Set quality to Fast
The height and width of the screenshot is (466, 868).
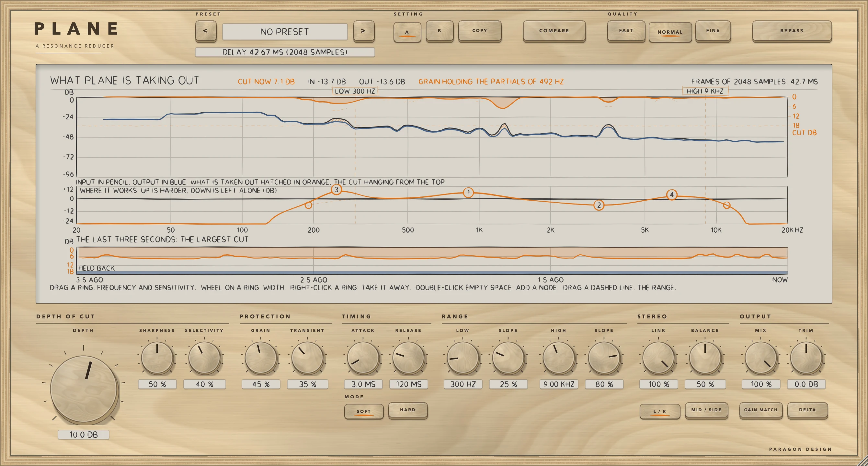pyautogui.click(x=626, y=31)
